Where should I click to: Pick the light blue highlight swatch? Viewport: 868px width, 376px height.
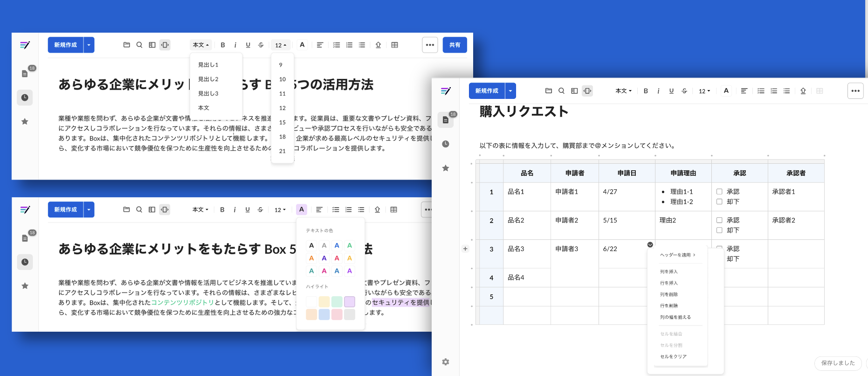tap(324, 314)
